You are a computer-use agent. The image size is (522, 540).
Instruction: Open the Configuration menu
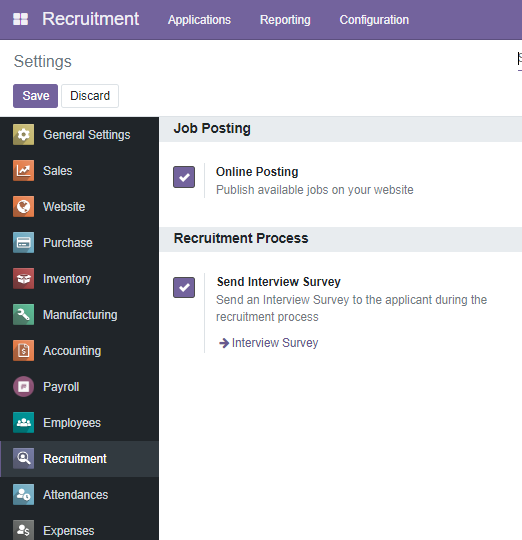coord(374,20)
